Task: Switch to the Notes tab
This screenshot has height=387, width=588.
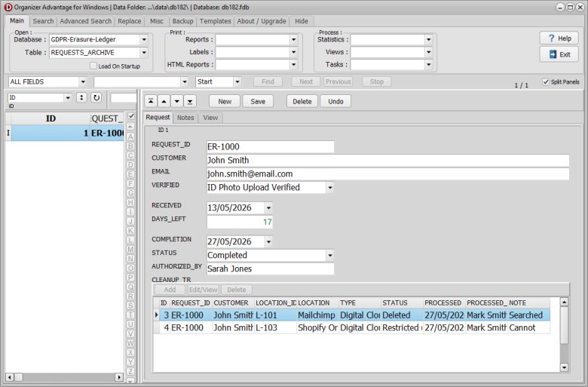Action: pyautogui.click(x=185, y=118)
